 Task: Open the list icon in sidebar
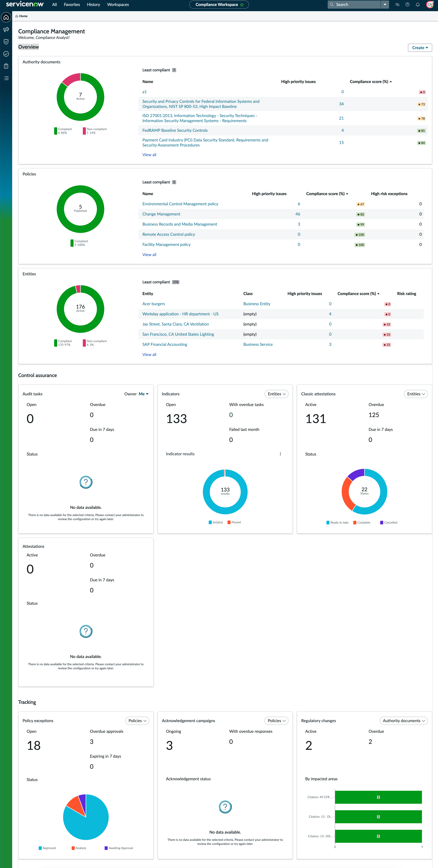6,78
